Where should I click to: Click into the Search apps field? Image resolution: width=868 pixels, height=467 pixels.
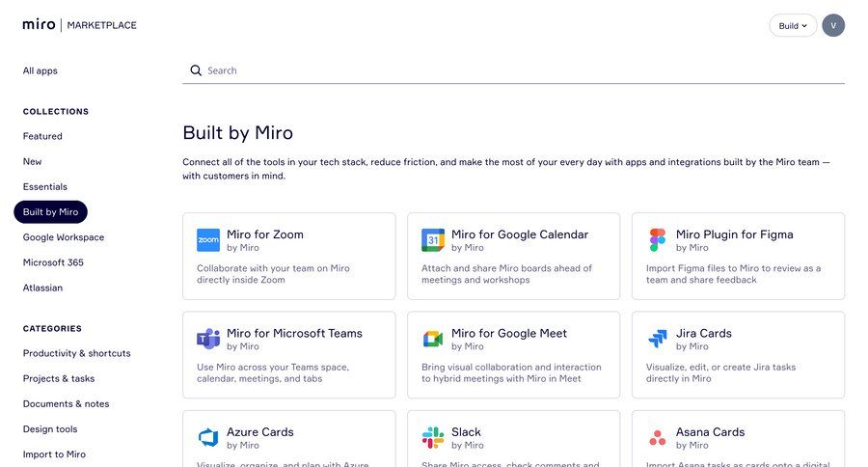pyautogui.click(x=521, y=70)
